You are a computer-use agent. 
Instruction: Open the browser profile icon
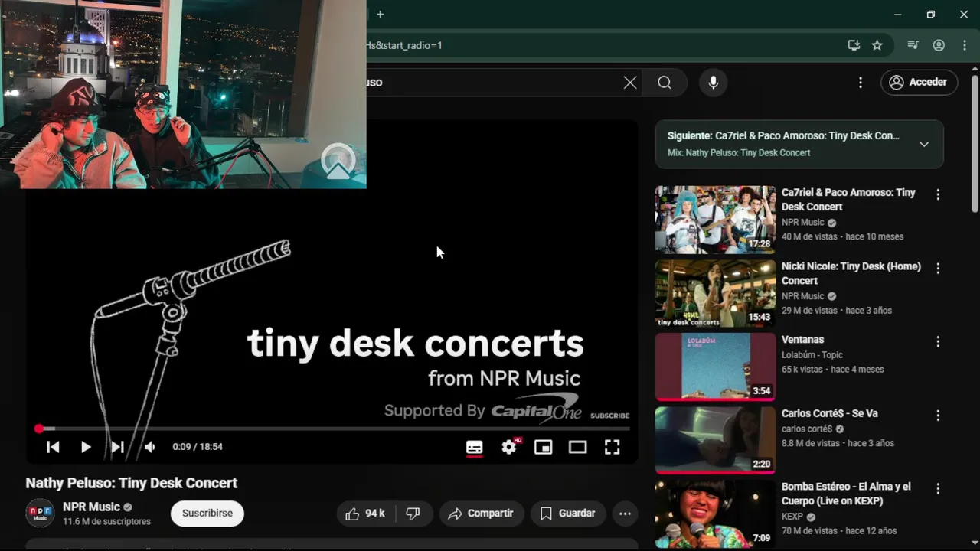pyautogui.click(x=939, y=45)
